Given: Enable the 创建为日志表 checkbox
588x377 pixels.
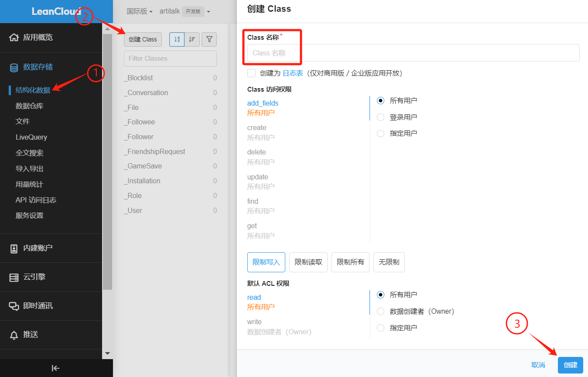Looking at the screenshot, I should pyautogui.click(x=251, y=73).
